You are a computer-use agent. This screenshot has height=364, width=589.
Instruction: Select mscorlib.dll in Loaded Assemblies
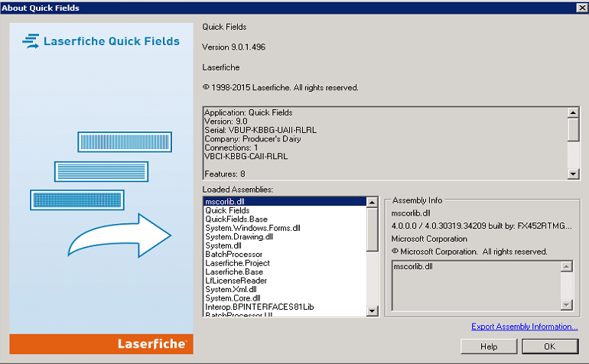285,202
